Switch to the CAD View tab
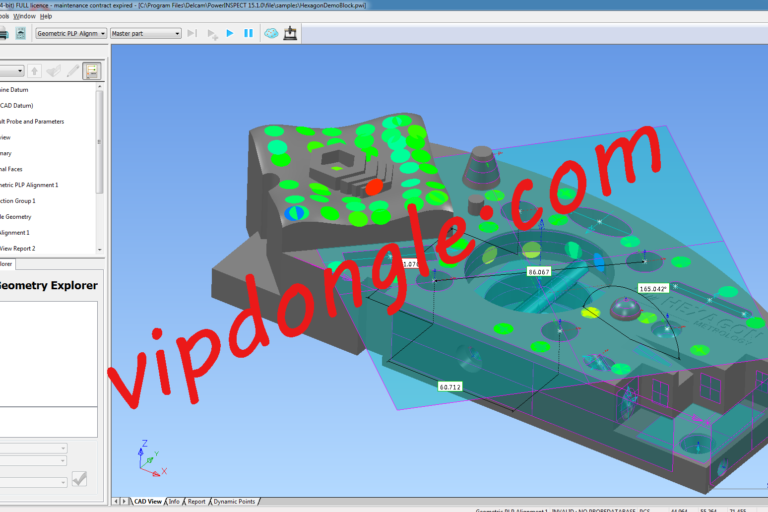The image size is (768, 512). click(x=147, y=502)
